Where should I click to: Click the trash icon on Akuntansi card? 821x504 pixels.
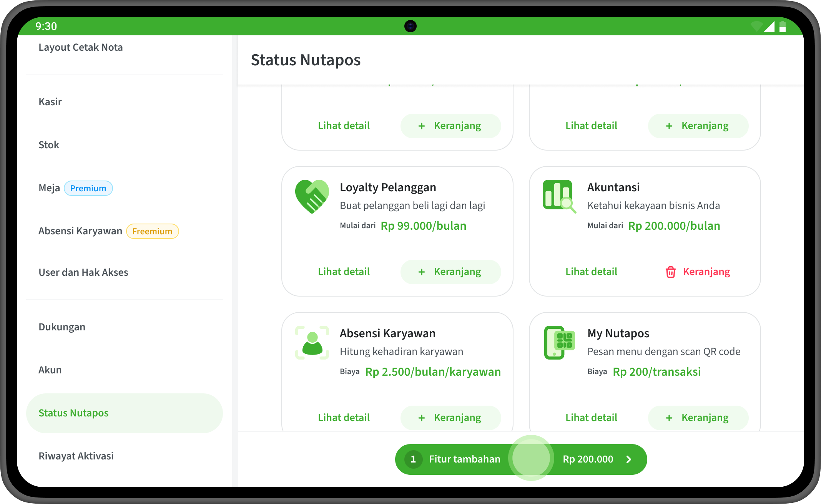[x=670, y=272]
